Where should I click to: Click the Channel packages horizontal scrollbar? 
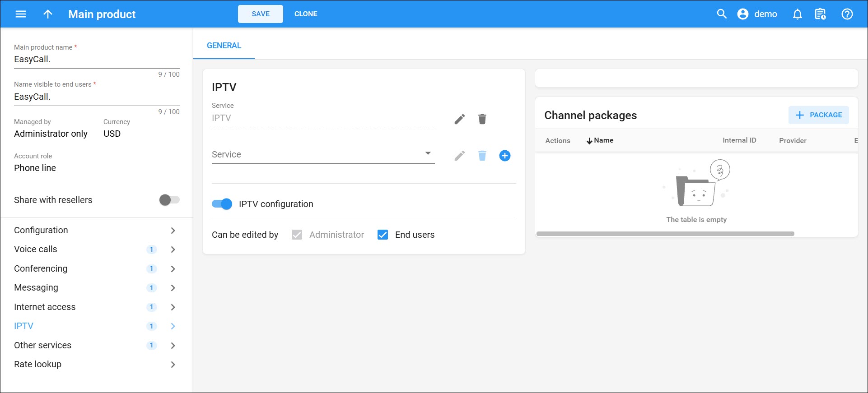point(665,234)
